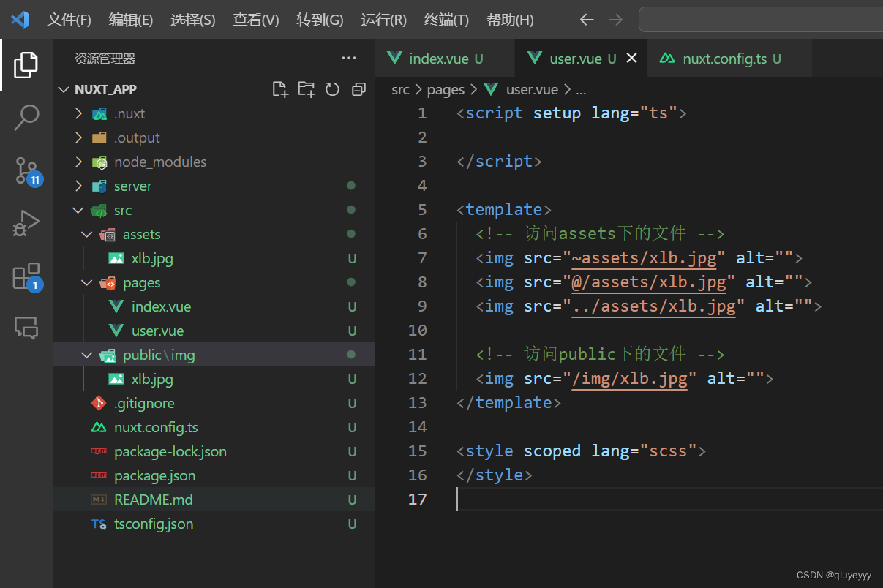The height and width of the screenshot is (588, 883).
Task: Open the Remote Explorer icon in activity bar
Action: [x=26, y=328]
